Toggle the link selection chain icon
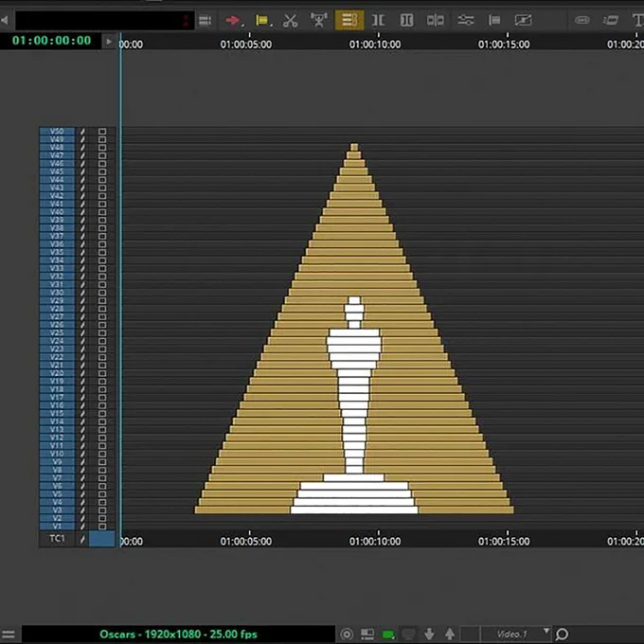644x644 pixels. [582, 20]
